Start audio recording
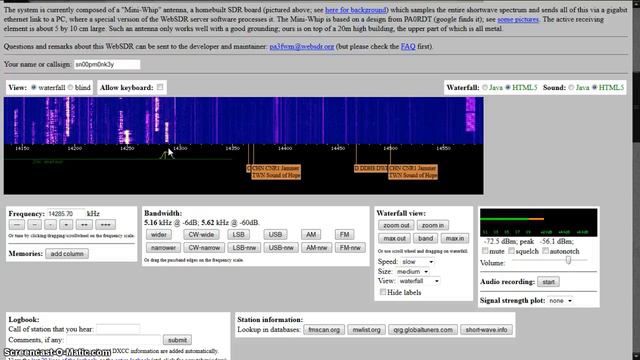Image resolution: width=640 pixels, height=360 pixels. [548, 282]
